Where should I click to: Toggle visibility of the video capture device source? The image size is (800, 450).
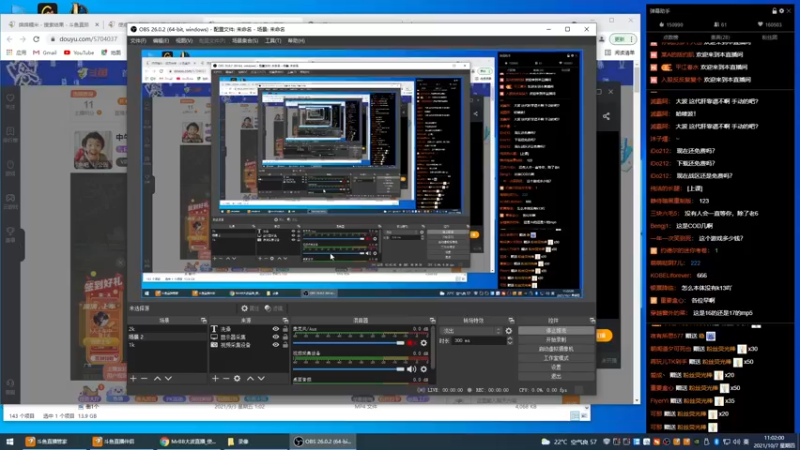click(276, 345)
